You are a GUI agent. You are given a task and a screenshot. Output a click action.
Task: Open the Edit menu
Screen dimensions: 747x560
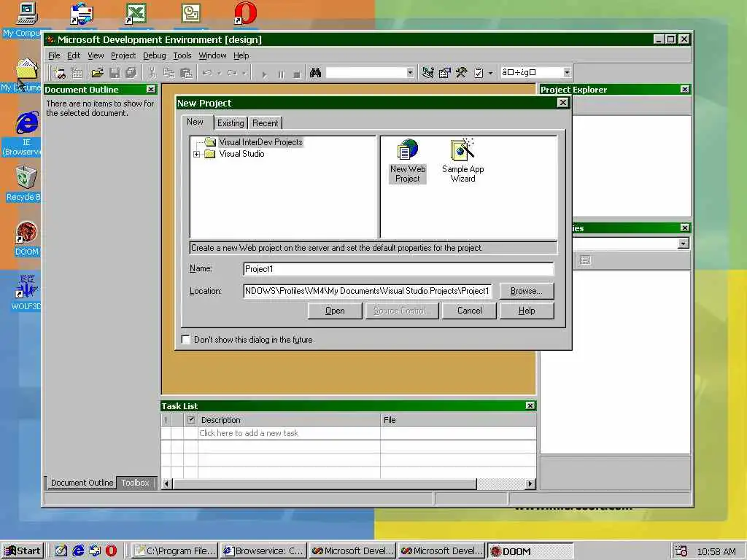74,55
